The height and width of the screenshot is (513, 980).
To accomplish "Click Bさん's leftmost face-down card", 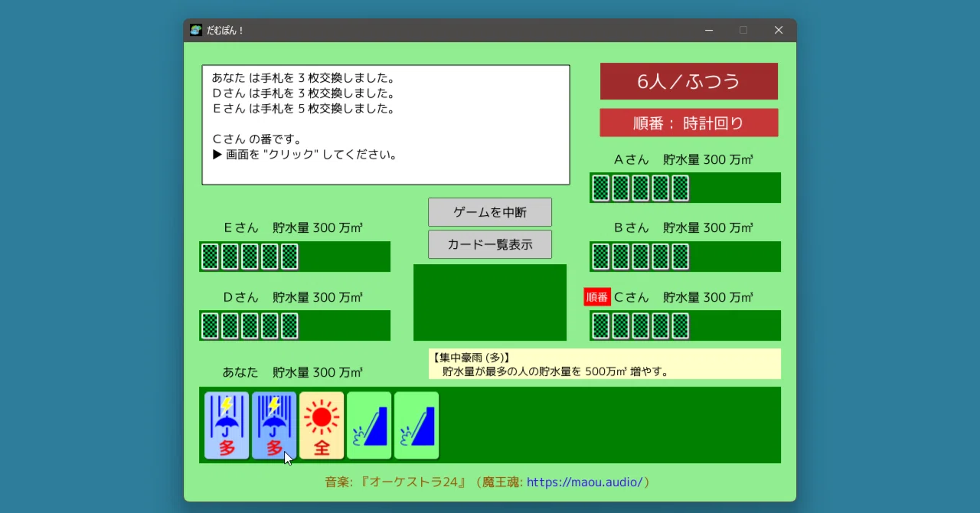I will point(601,256).
